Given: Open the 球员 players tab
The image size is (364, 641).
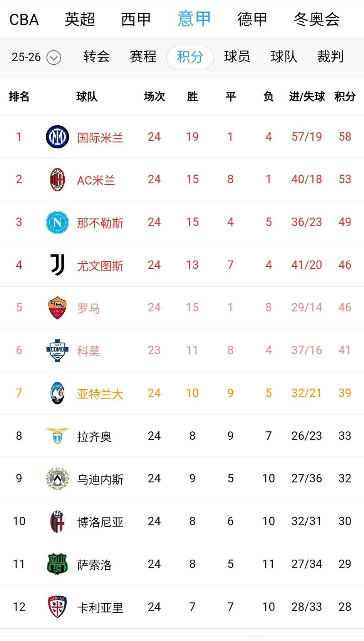Looking at the screenshot, I should pyautogui.click(x=237, y=57).
